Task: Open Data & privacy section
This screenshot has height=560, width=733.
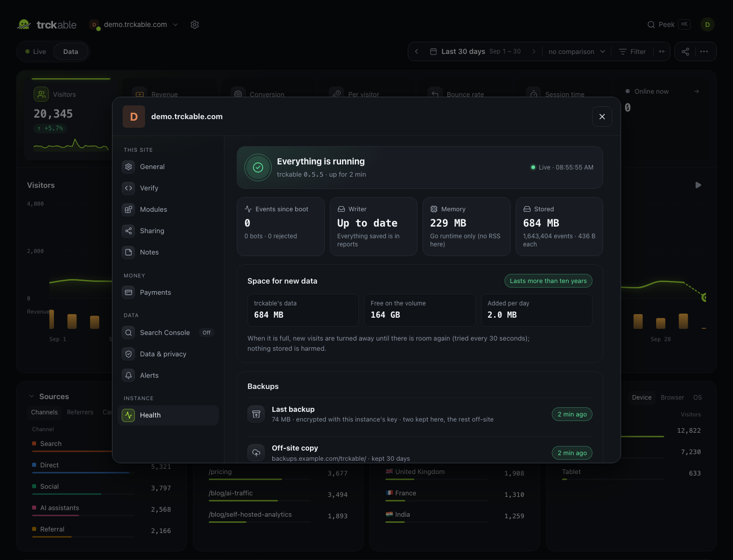Action: pyautogui.click(x=168, y=354)
